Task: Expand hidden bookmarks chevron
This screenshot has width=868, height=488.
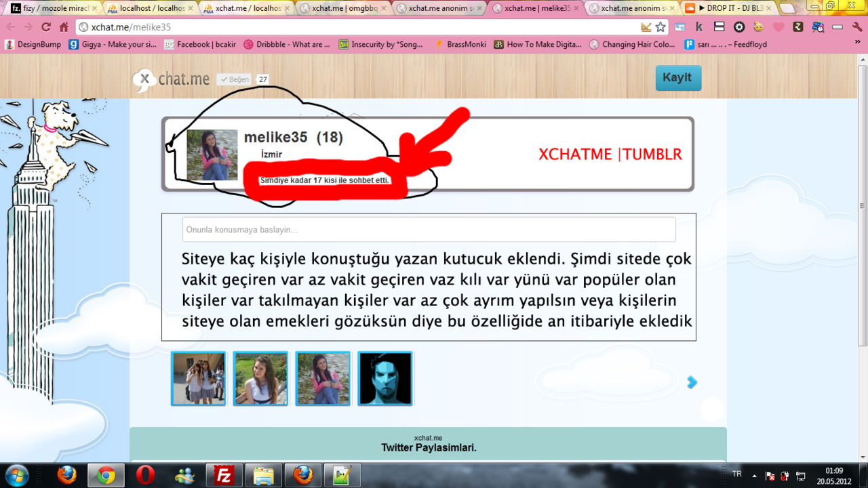Action: [856, 44]
